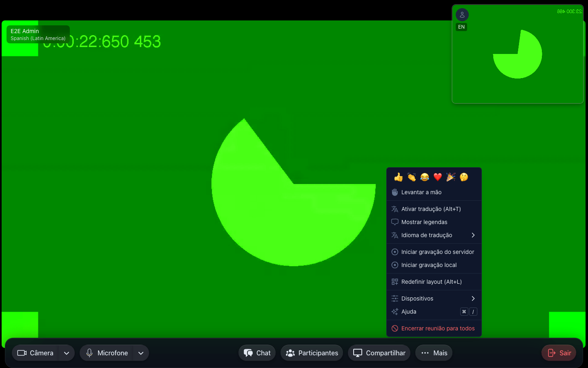The width and height of the screenshot is (588, 368).
Task: Toggle Mostrar legendas captions option
Action: pyautogui.click(x=434, y=222)
